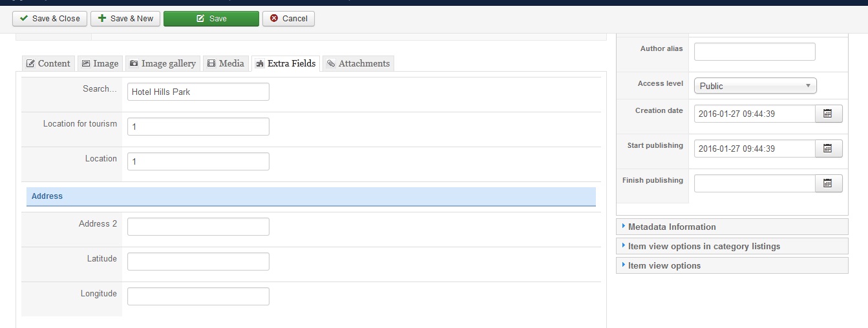The image size is (868, 328).
Task: Switch to the Content tab
Action: 48,63
